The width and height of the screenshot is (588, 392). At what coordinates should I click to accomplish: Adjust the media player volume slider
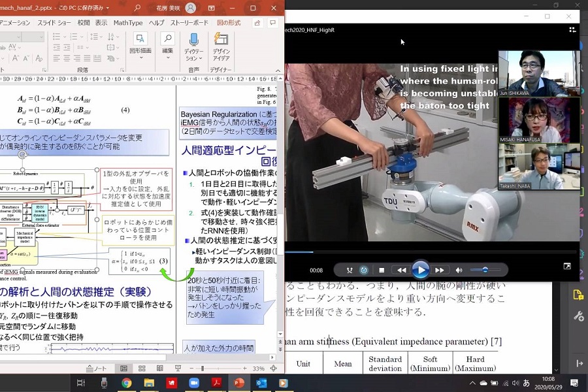(485, 270)
